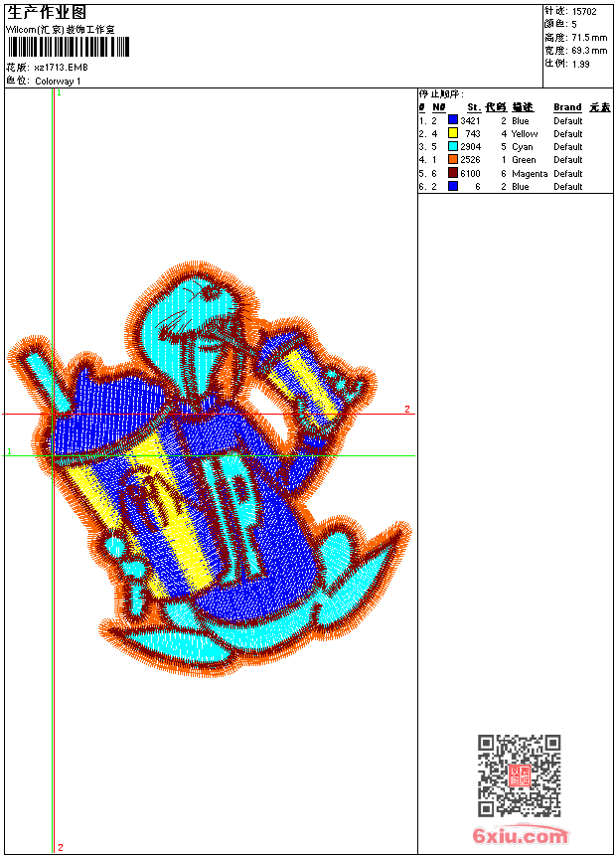
Task: Select the file name xz1713.EMB
Action: (x=61, y=68)
